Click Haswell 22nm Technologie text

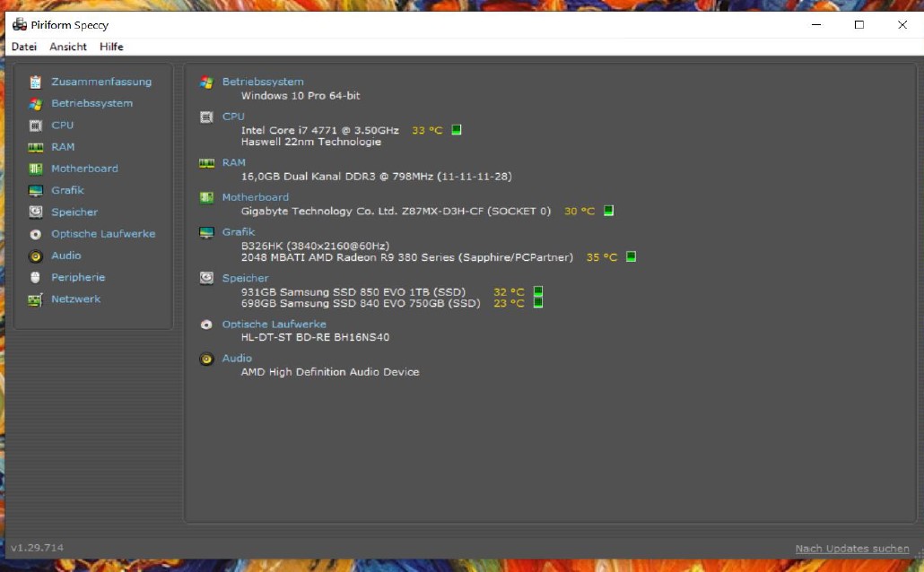tap(311, 142)
